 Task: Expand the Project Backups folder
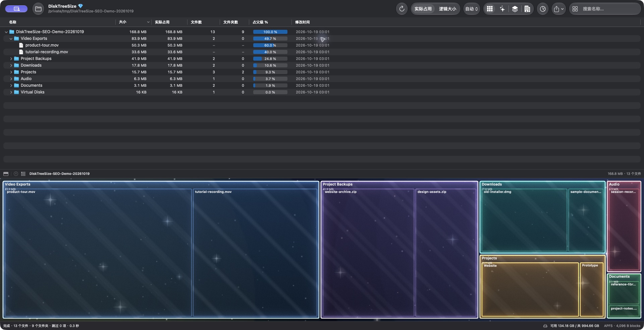pos(11,59)
